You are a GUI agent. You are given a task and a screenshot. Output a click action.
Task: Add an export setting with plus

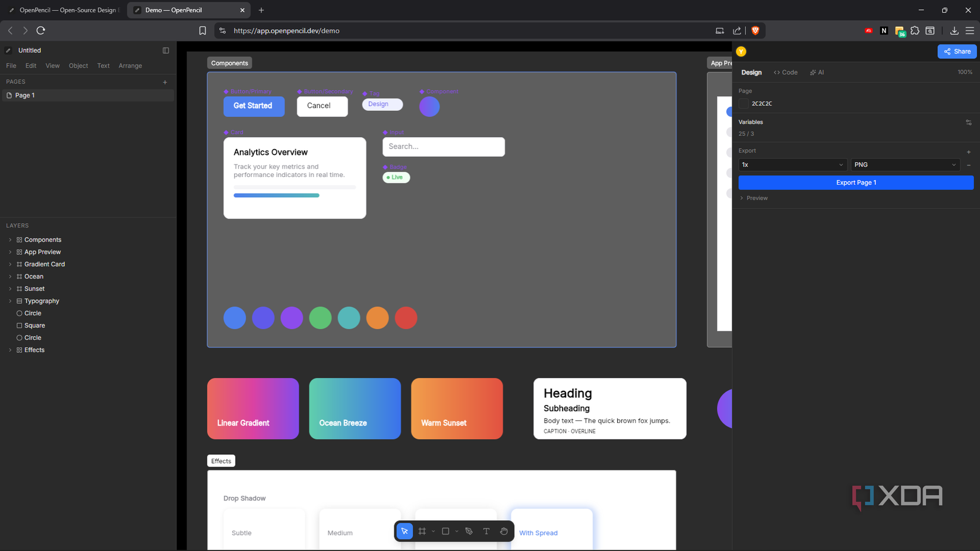click(x=969, y=151)
